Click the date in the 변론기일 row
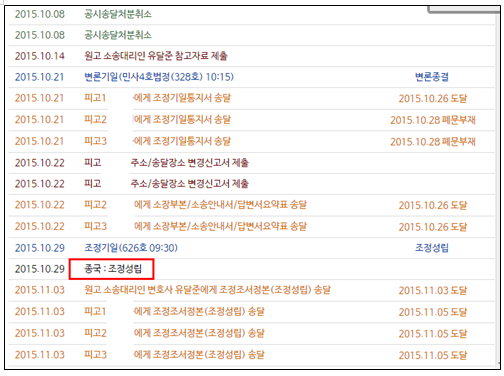 (x=39, y=77)
